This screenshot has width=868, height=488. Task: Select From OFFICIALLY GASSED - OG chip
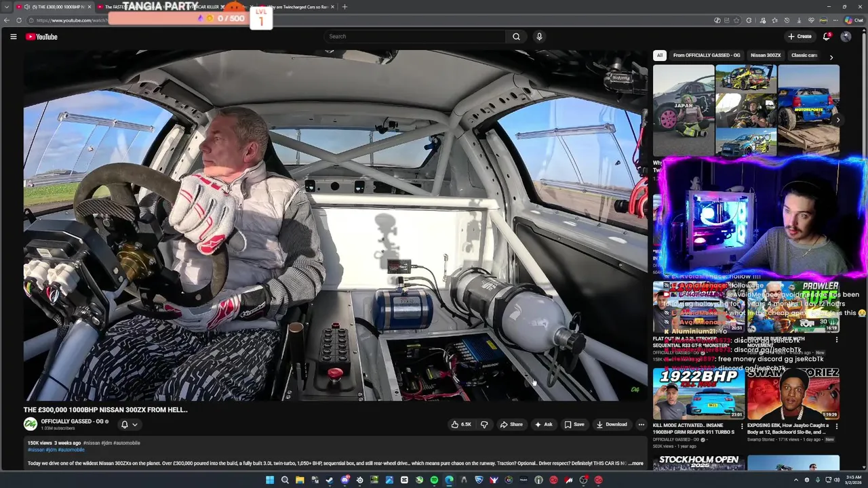coord(707,55)
